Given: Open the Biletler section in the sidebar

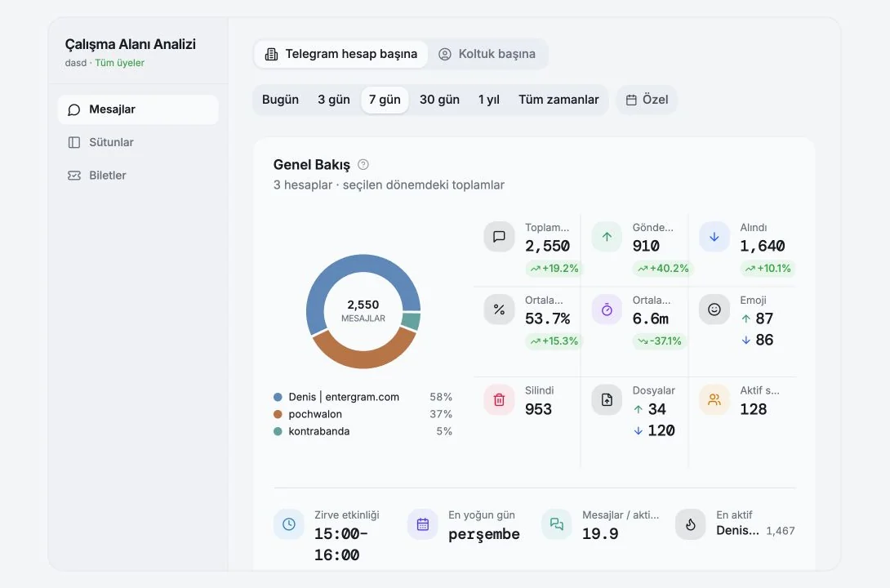Looking at the screenshot, I should click(138, 176).
